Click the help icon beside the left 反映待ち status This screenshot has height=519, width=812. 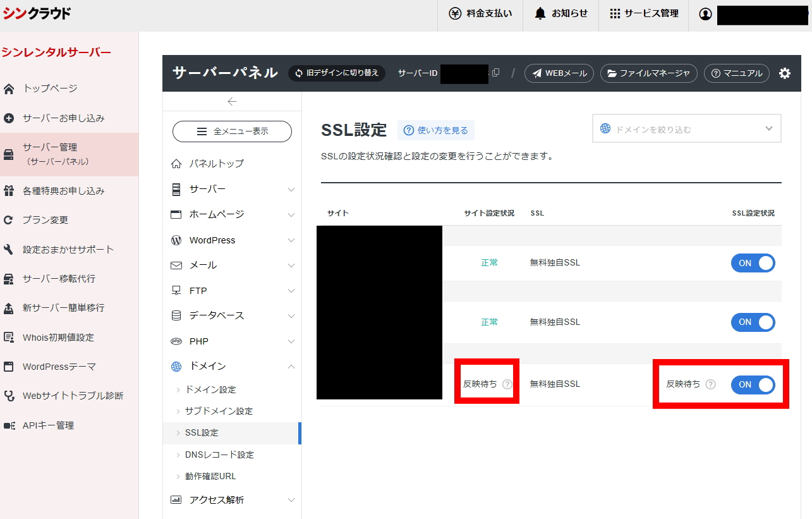point(507,384)
